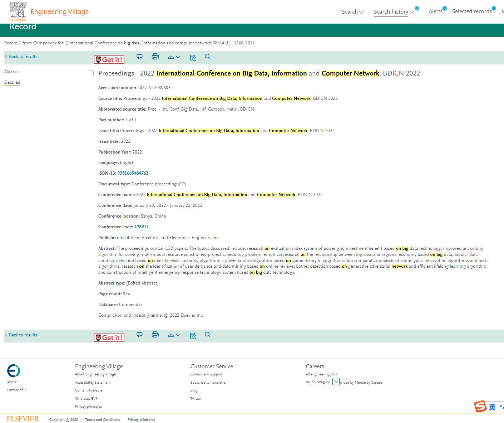Click the top toolbar magnifier search icon
The width and height of the screenshot is (504, 423).
pos(208,57)
